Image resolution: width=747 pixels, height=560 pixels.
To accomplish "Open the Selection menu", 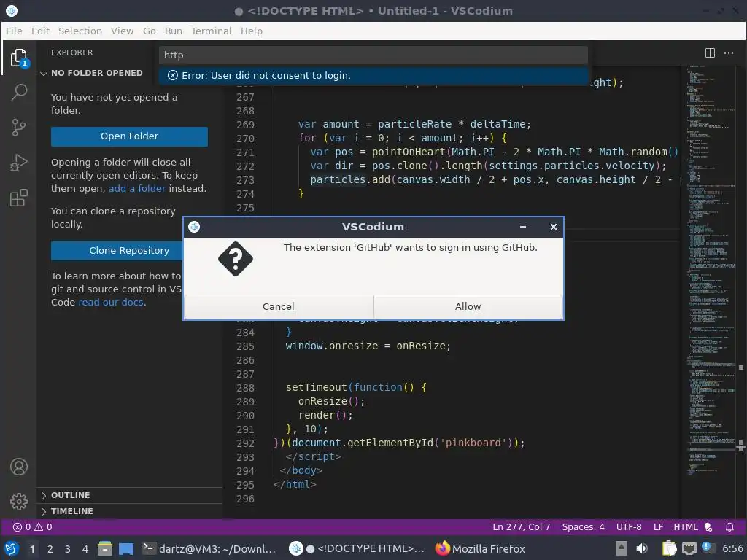I will tap(80, 31).
